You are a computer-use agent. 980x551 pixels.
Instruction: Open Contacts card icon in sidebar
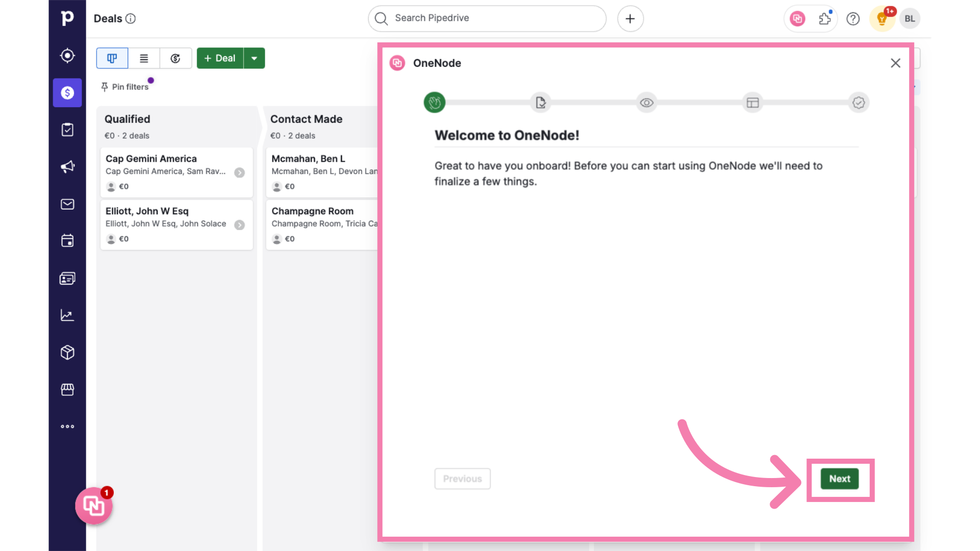point(67,278)
